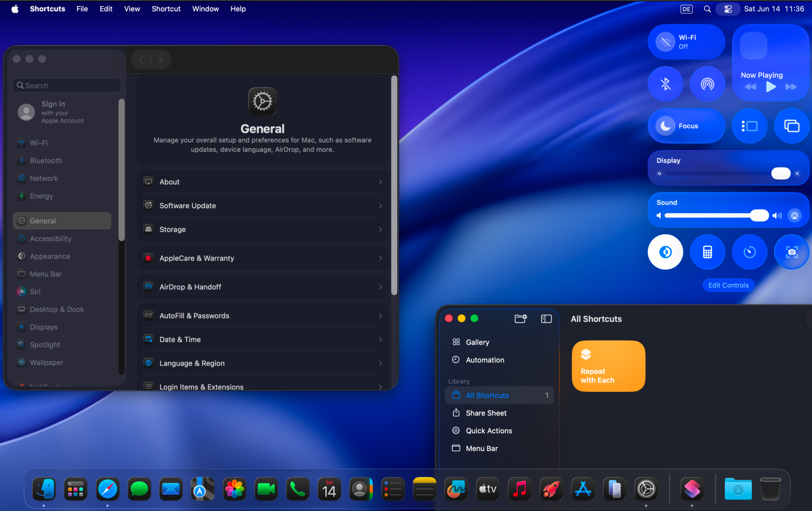Open AppleCare & Warranty row

click(x=262, y=258)
